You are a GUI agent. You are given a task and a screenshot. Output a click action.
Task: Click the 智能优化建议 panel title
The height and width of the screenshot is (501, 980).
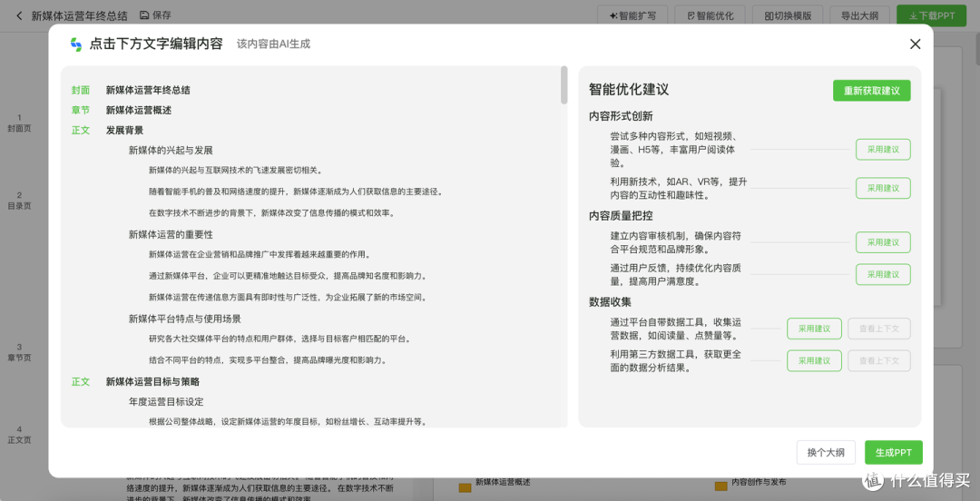[x=629, y=90]
